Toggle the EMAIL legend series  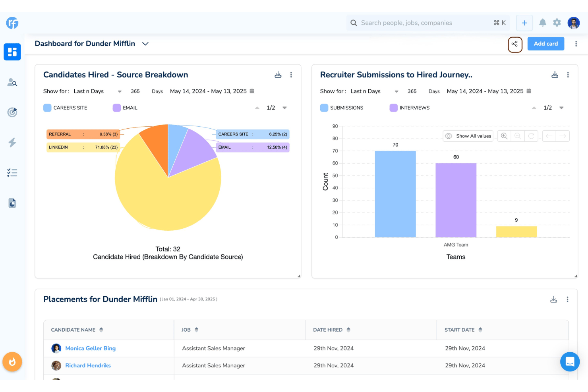125,108
